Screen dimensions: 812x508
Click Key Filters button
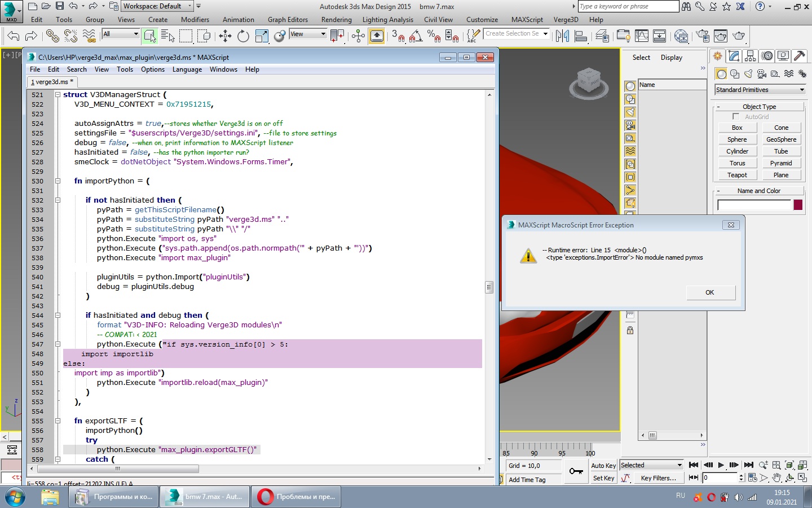point(659,478)
